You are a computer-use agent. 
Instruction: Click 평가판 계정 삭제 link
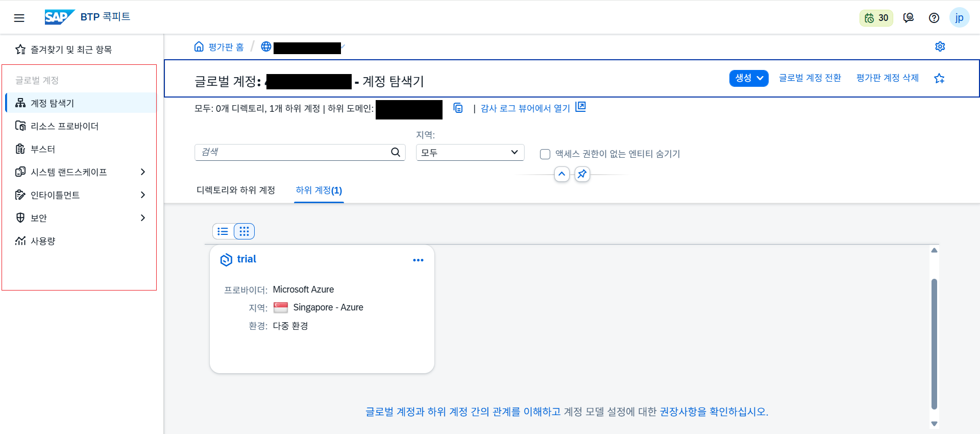click(888, 78)
